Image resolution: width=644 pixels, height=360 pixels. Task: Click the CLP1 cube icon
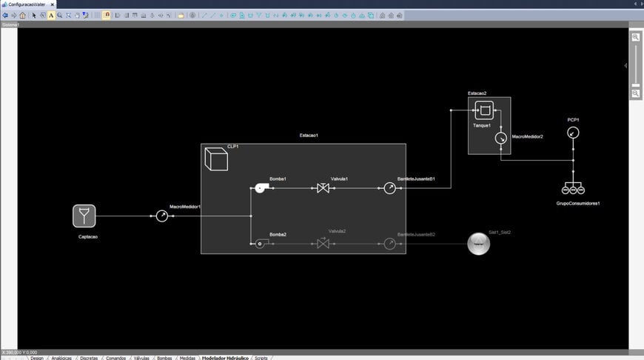coord(215,159)
